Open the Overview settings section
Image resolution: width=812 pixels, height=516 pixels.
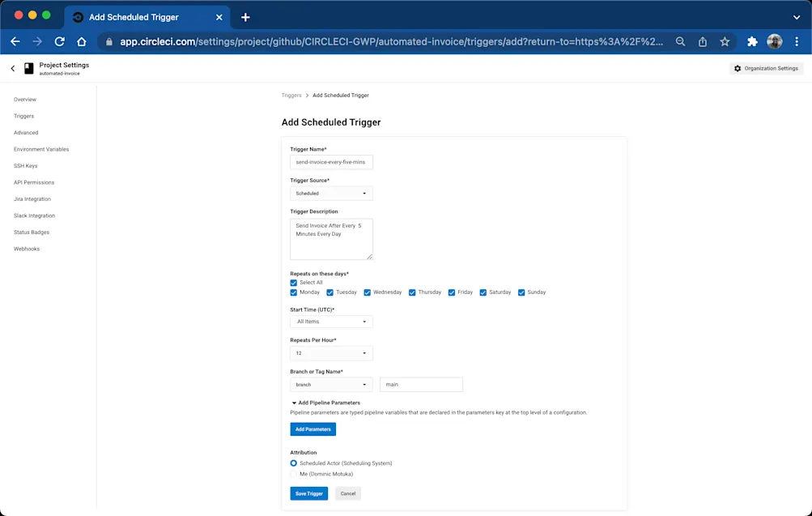coord(25,100)
